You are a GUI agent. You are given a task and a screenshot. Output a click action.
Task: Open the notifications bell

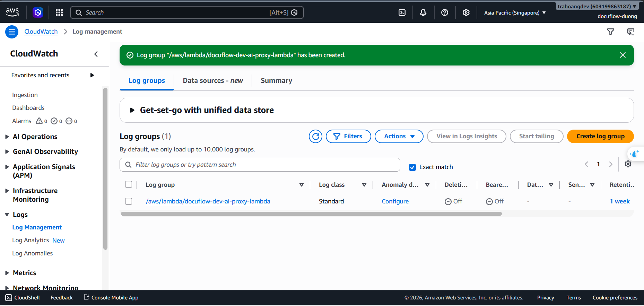(x=423, y=12)
